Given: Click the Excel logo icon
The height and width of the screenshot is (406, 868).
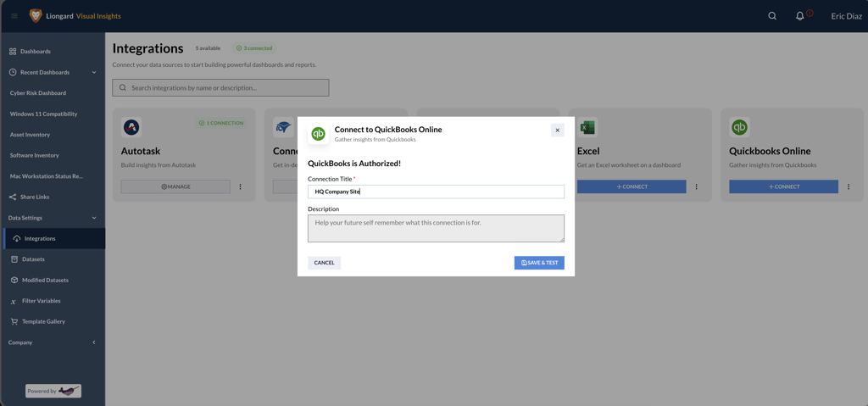Looking at the screenshot, I should [587, 127].
